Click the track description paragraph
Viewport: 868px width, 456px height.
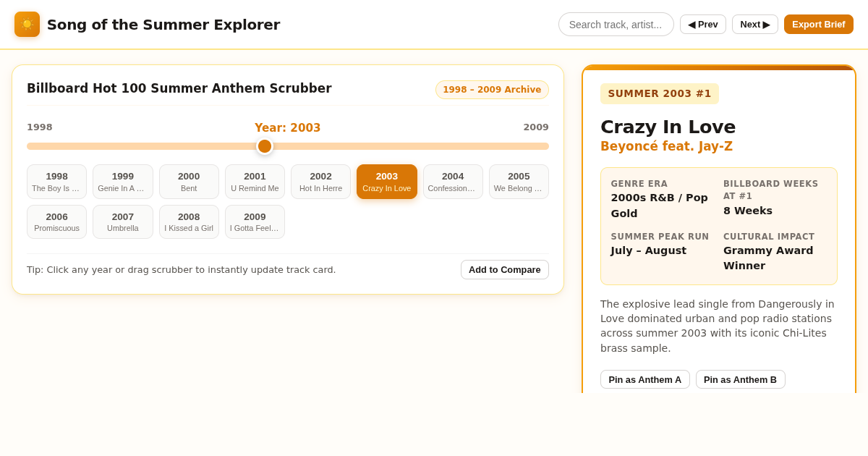719,326
